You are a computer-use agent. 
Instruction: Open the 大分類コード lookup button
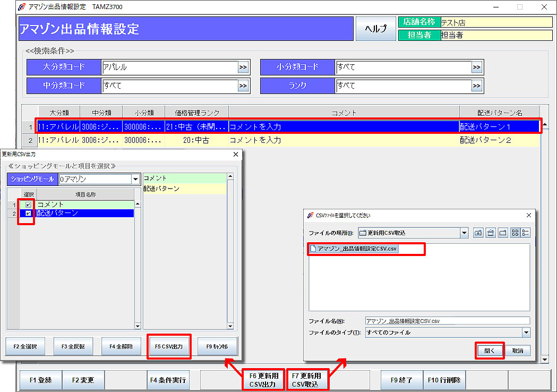coord(243,67)
